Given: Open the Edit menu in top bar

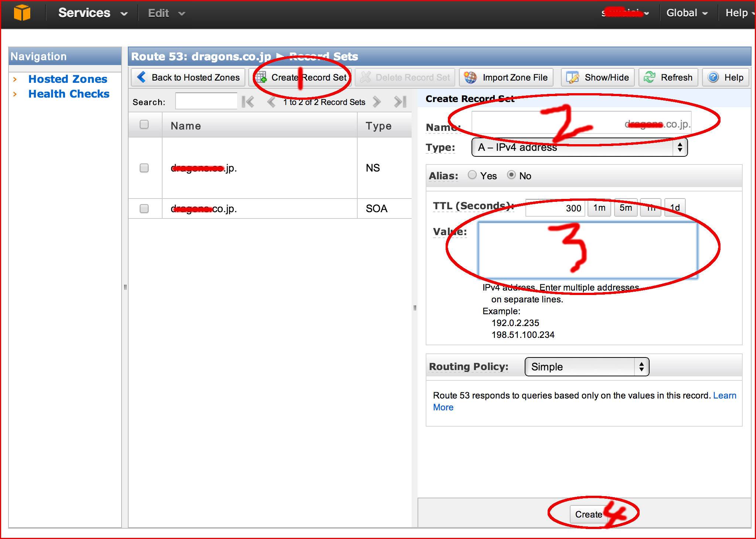Looking at the screenshot, I should click(166, 13).
